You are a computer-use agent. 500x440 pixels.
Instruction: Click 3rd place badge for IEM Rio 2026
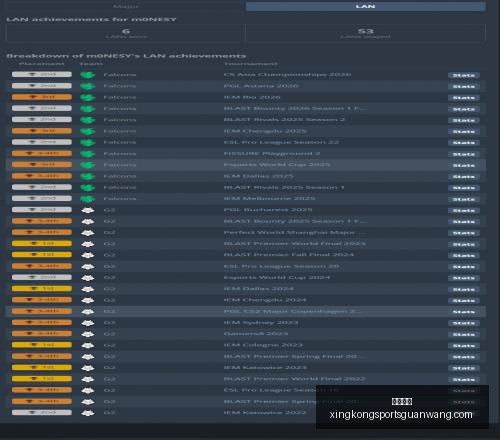(x=42, y=97)
